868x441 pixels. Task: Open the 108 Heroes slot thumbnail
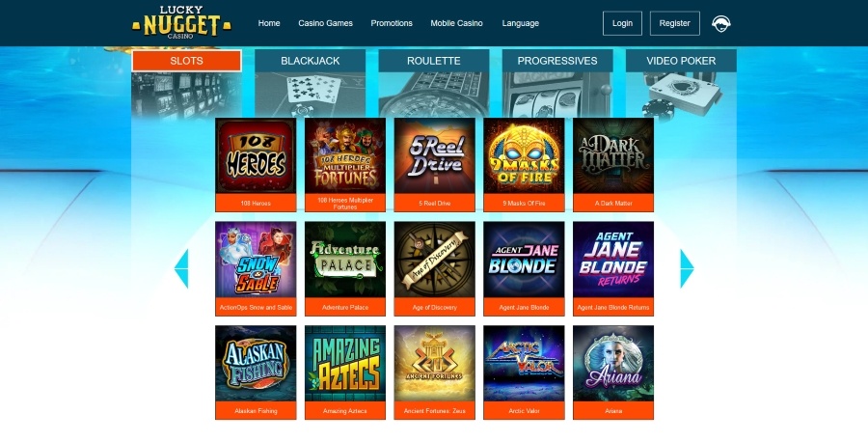256,165
